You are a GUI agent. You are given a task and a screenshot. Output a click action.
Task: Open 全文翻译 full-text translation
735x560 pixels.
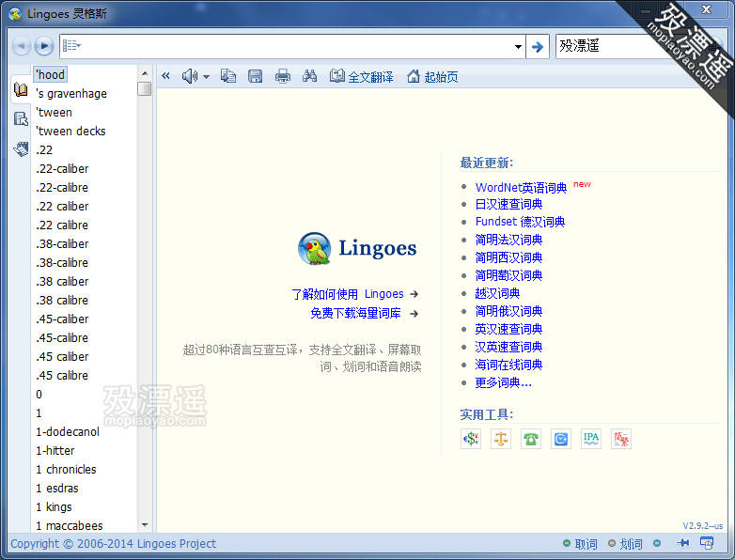coord(362,76)
